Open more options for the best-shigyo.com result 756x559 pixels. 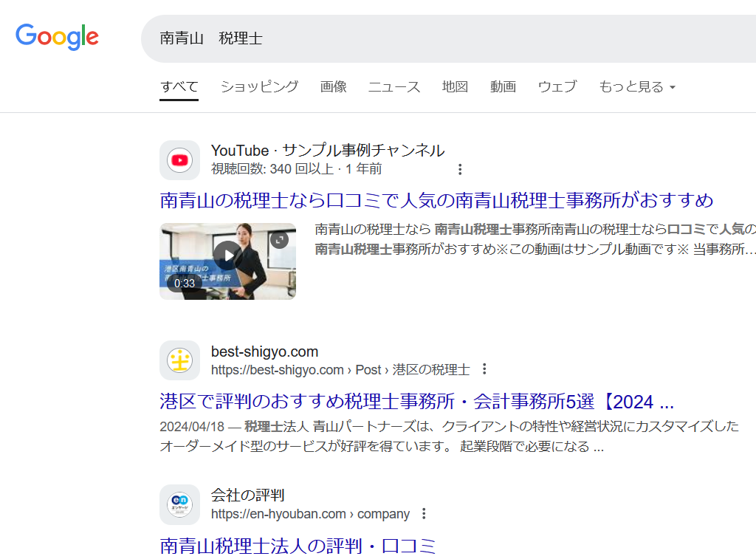point(484,369)
